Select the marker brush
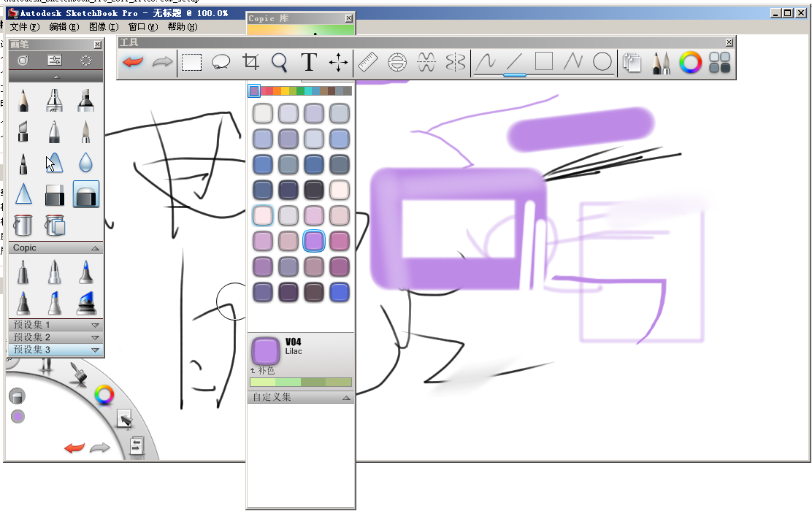Viewport: 812px width, 511px height. pyautogui.click(x=85, y=101)
